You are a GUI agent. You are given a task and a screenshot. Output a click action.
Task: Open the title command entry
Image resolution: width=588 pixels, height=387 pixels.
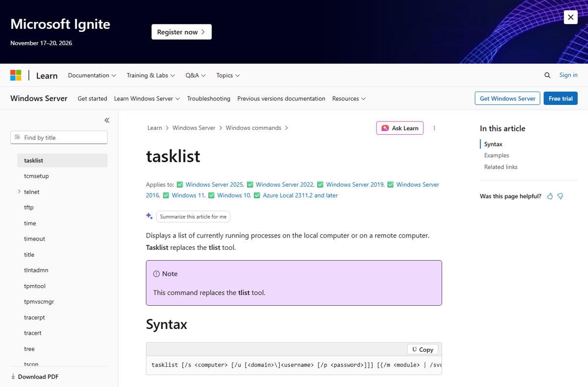click(29, 254)
